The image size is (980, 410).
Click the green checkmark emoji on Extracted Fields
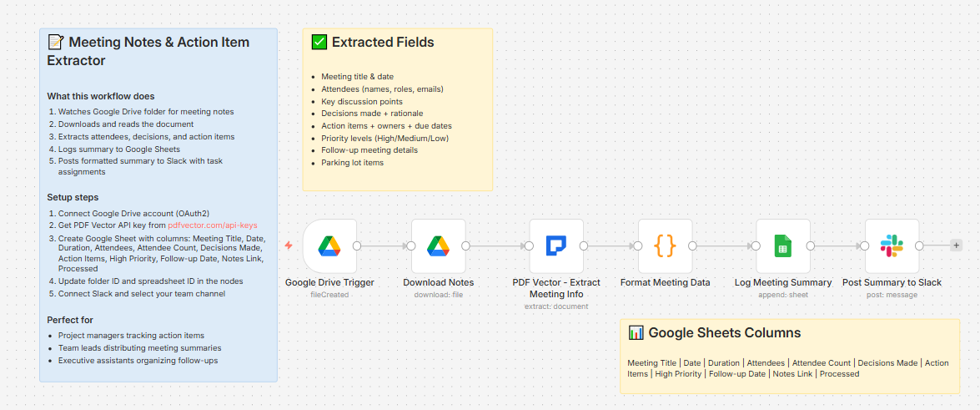click(319, 43)
